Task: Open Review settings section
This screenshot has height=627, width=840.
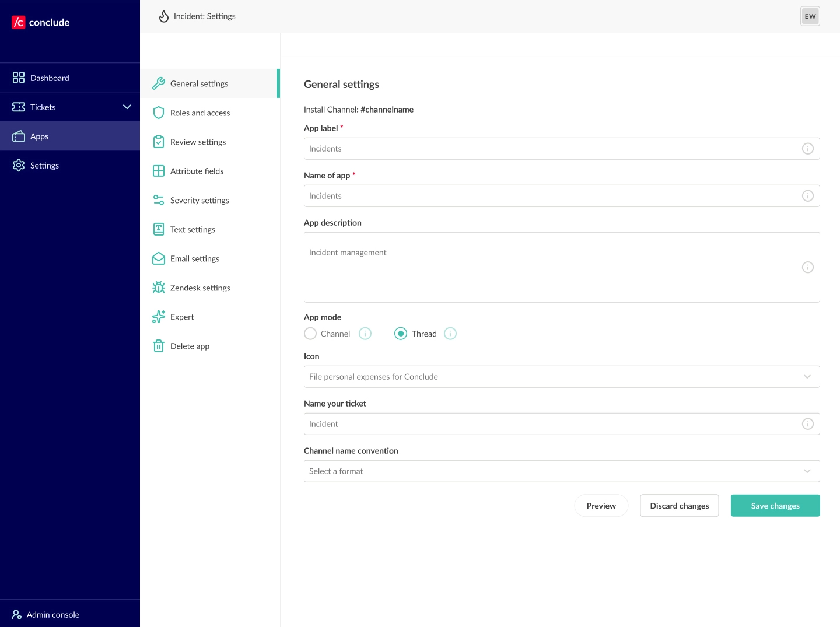Action: [x=198, y=142]
